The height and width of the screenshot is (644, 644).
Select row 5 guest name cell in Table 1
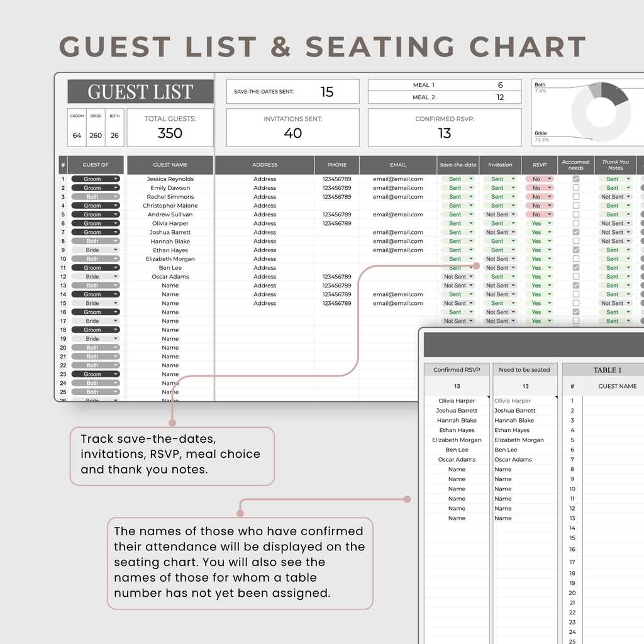(x=614, y=440)
